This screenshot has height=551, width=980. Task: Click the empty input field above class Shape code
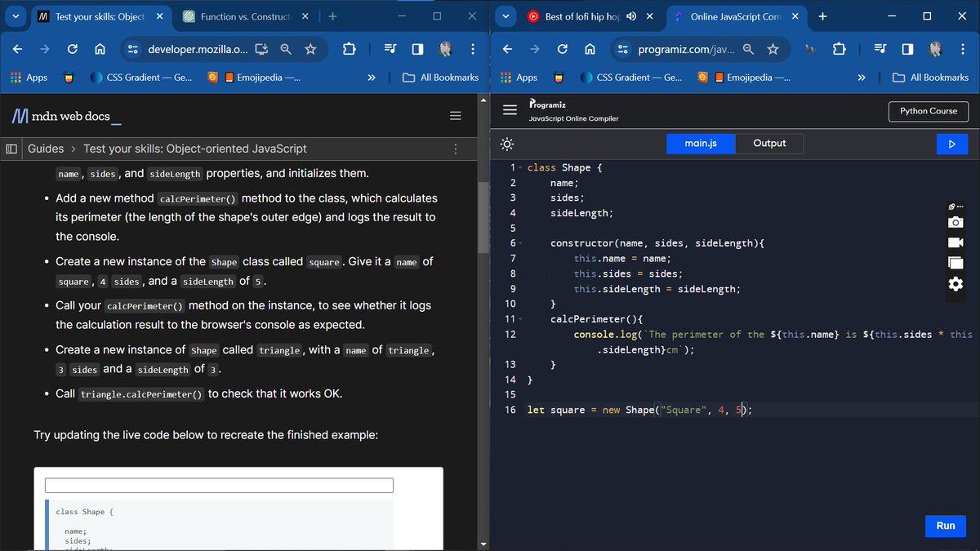[219, 485]
